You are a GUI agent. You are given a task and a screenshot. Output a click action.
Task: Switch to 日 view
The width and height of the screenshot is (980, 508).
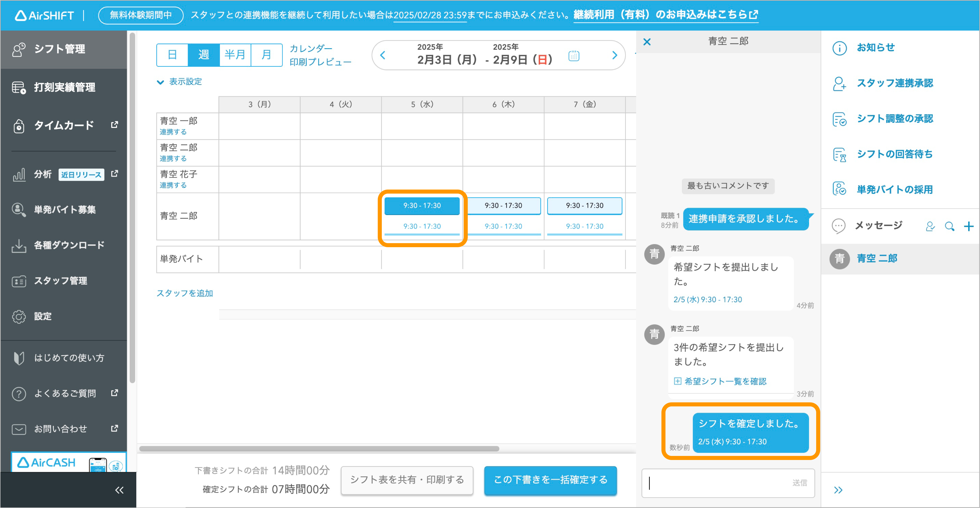172,55
